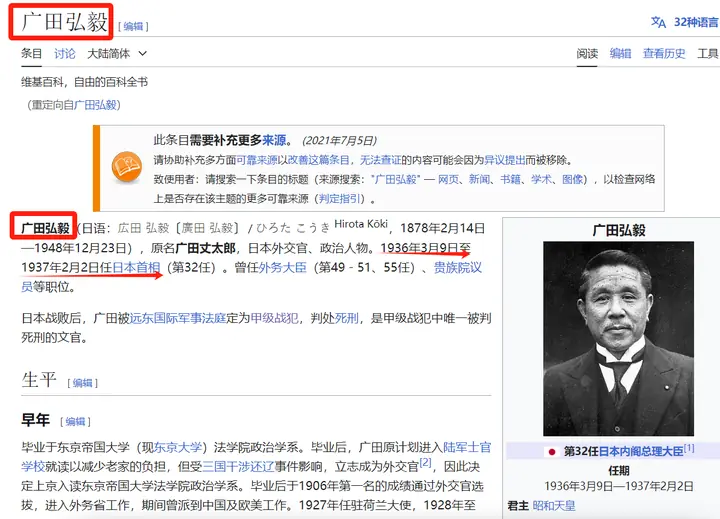This screenshot has width=720, height=519.
Task: Open the 判定指引 link
Action: click(x=339, y=198)
